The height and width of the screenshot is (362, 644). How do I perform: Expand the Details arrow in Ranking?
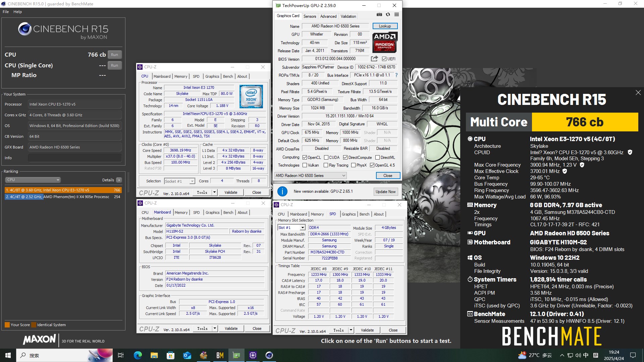119,180
